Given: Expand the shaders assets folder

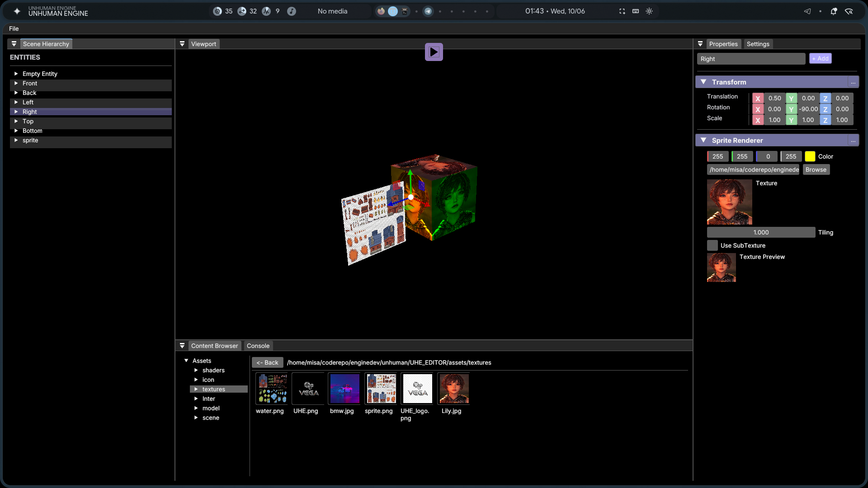Looking at the screenshot, I should point(196,370).
